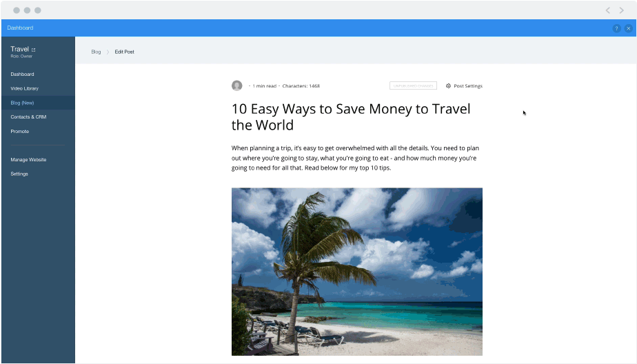Close the dashboard with the X icon
637x364 pixels.
[629, 28]
